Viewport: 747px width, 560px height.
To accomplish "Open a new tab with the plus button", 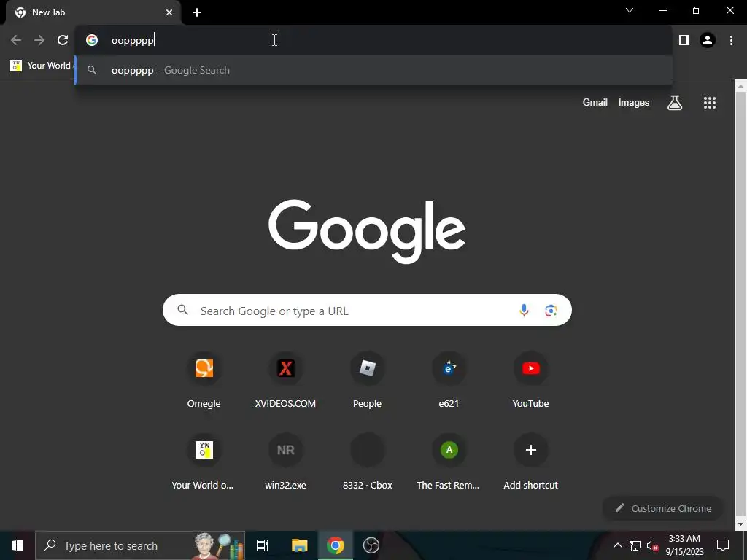I will 197,12.
